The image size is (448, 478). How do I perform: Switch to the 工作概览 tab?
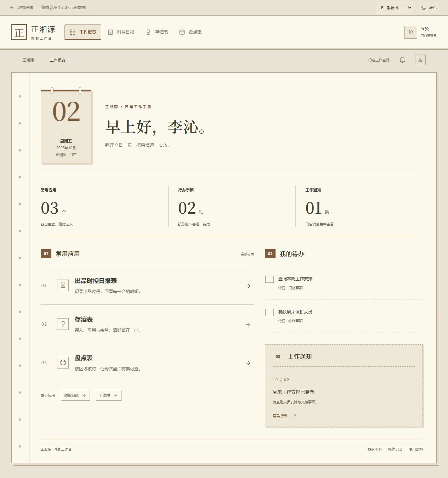point(83,32)
